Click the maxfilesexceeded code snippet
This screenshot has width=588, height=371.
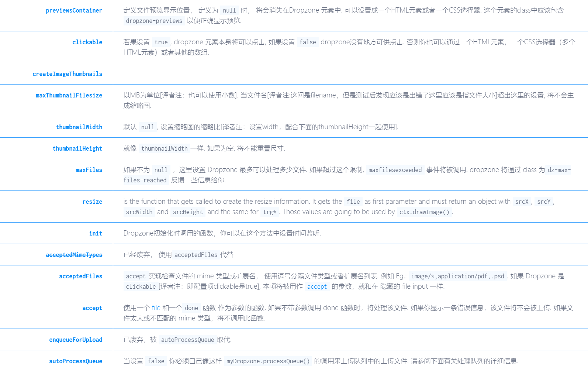click(x=395, y=170)
